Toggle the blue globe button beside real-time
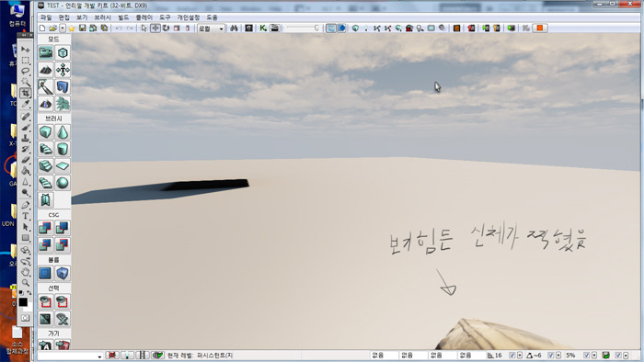This screenshot has height=362, width=644. pos(341,28)
